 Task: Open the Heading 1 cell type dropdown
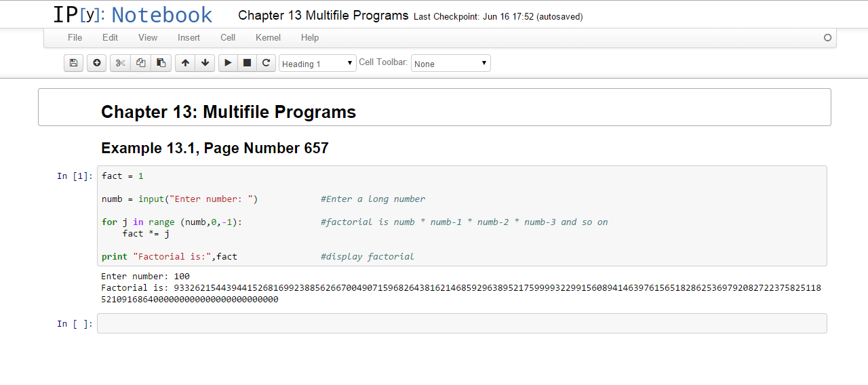pyautogui.click(x=317, y=64)
